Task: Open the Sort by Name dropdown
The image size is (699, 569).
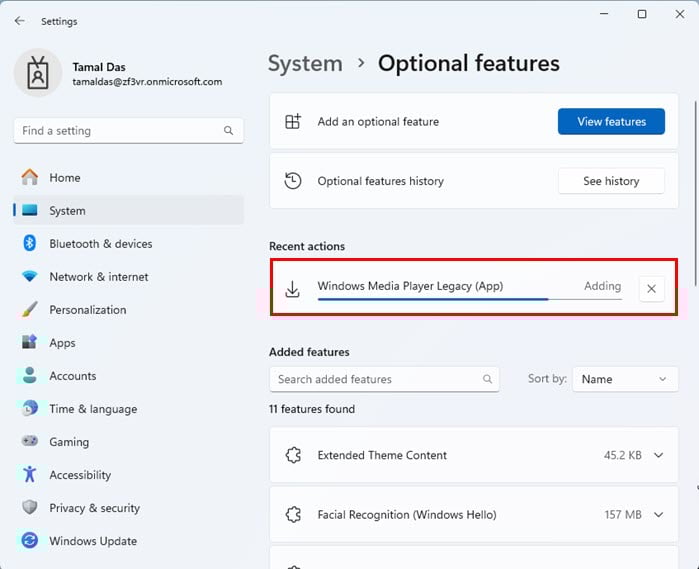Action: click(x=624, y=379)
